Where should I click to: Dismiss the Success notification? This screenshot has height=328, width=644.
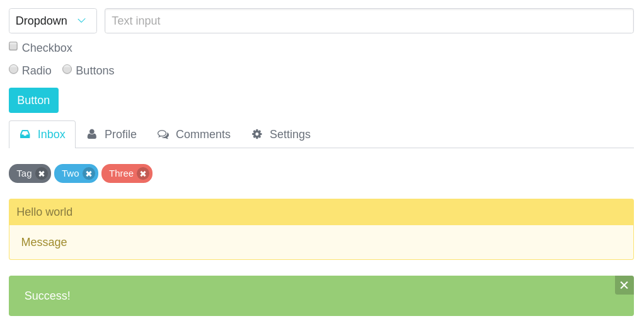[624, 285]
